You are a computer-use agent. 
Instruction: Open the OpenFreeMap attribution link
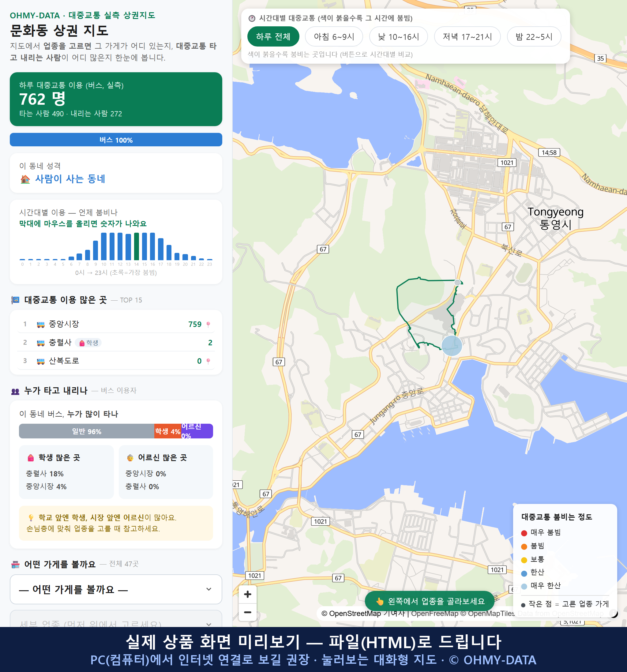point(434,613)
